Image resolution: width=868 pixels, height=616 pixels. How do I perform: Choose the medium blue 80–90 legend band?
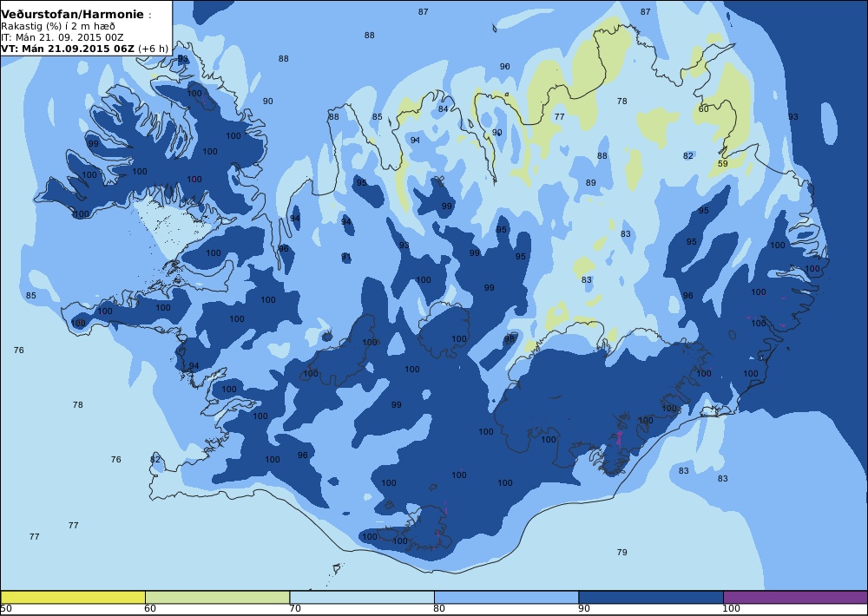(507, 597)
